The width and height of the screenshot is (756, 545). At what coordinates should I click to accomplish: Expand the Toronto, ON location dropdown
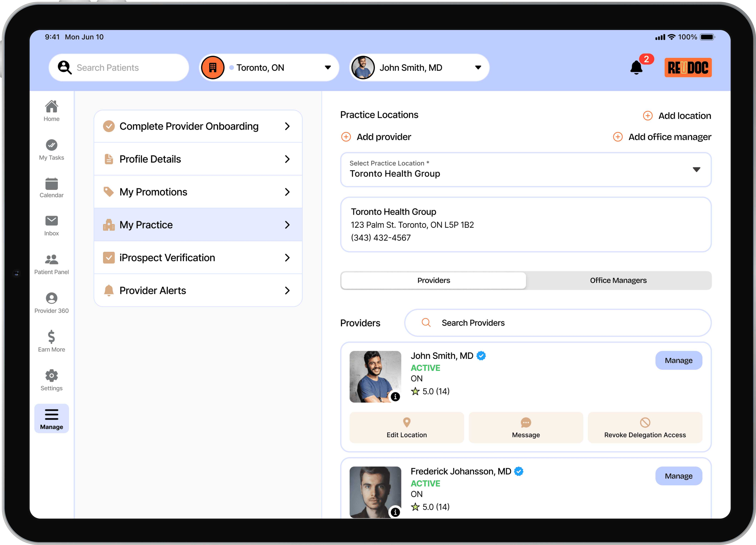coord(327,67)
